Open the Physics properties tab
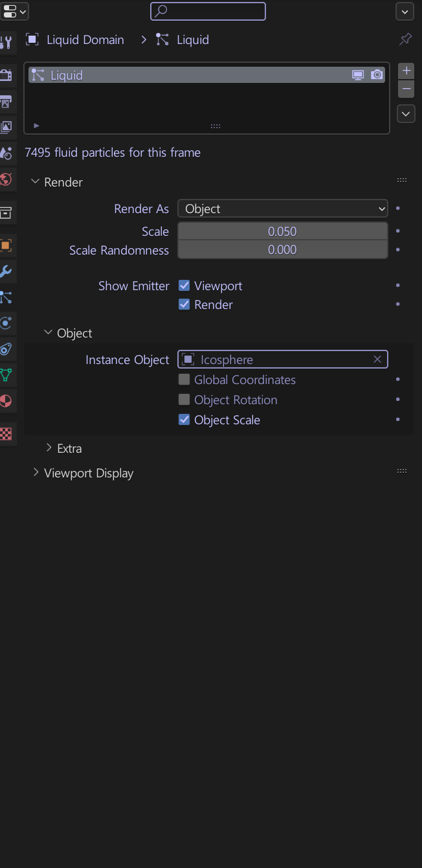The height and width of the screenshot is (868, 422). point(6,323)
